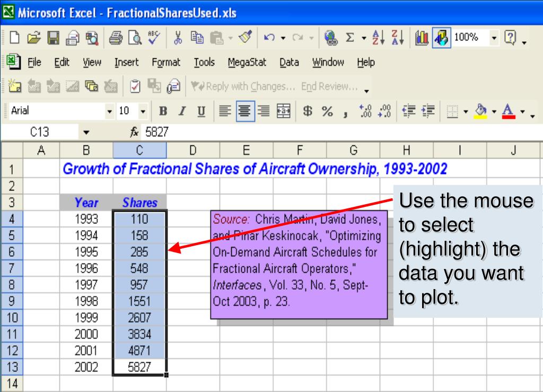Open Print Preview from the toolbar

point(135,38)
